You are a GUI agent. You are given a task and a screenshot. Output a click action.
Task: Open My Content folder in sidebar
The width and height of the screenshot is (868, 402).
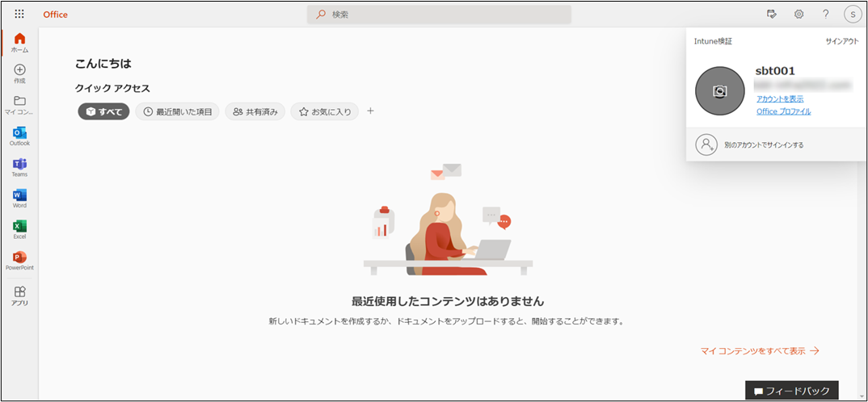point(19,105)
